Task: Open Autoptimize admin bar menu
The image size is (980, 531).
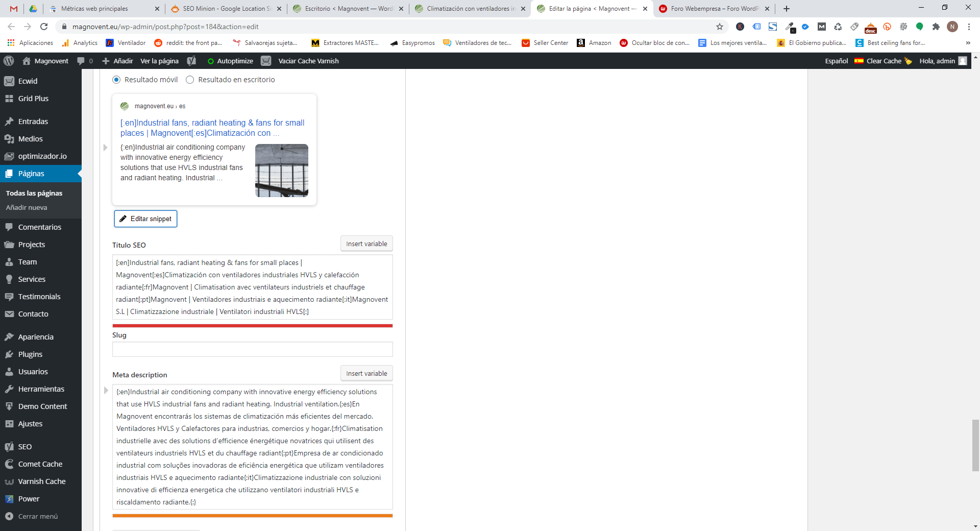Action: pos(230,61)
